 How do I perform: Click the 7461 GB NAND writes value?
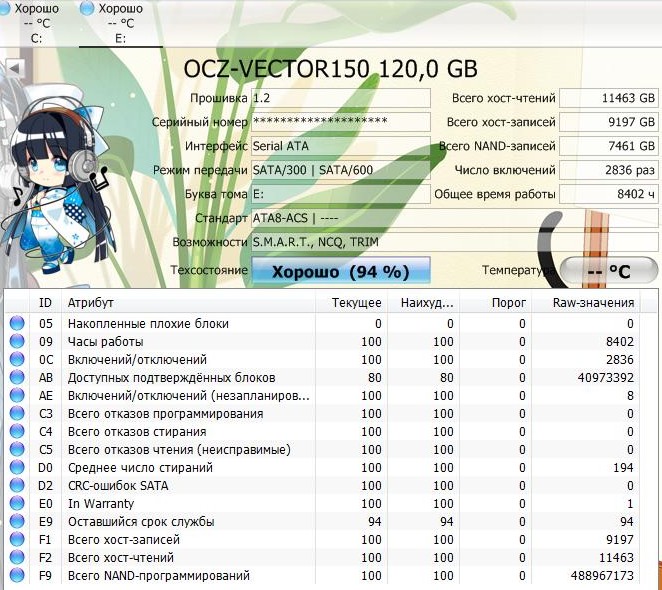click(x=608, y=146)
